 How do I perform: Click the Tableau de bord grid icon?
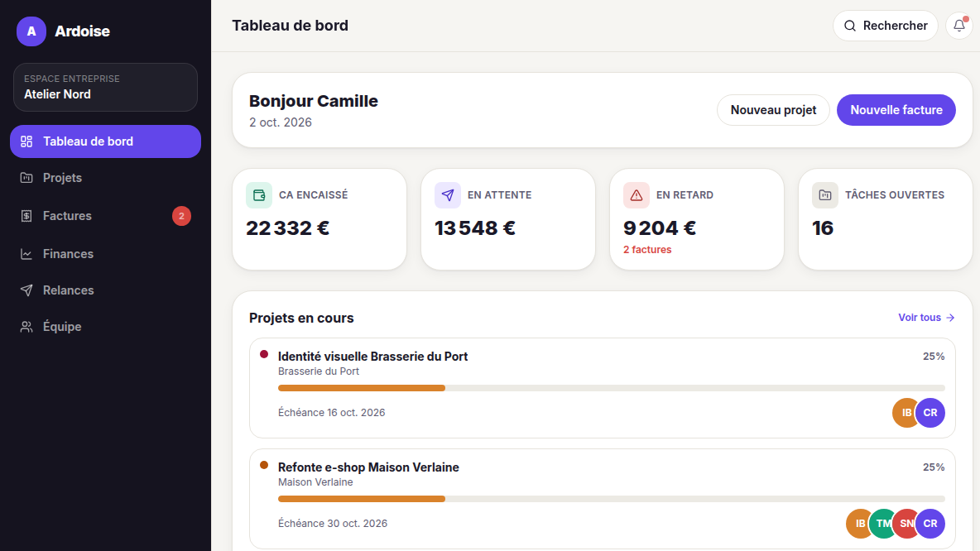pyautogui.click(x=26, y=141)
